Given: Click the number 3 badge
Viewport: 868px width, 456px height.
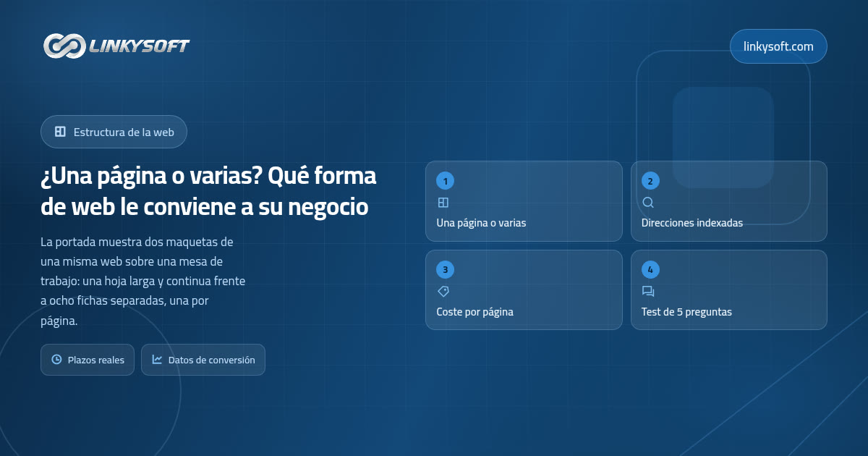Looking at the screenshot, I should coord(445,270).
